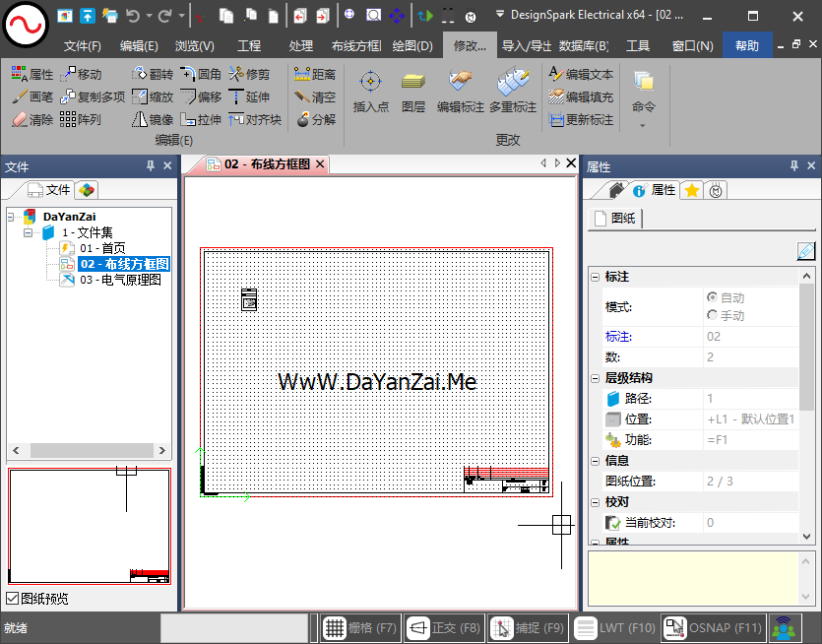This screenshot has height=644, width=822.
Task: Click 编辑文本 (Edit text) tool
Action: [x=581, y=75]
